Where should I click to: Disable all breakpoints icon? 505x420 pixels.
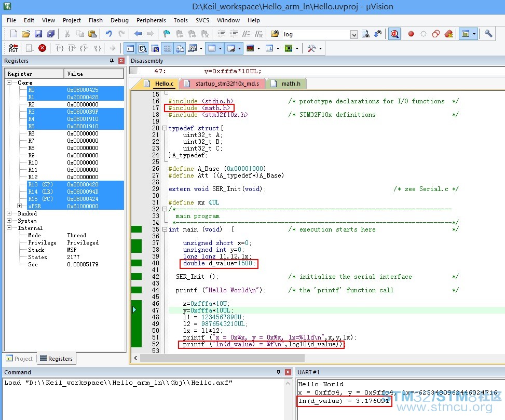(x=436, y=34)
